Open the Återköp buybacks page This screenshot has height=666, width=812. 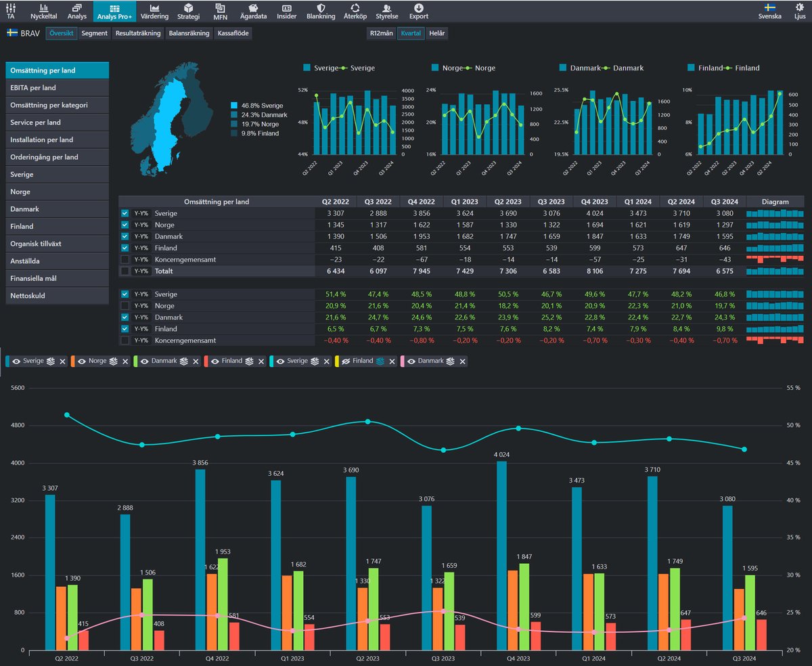(x=355, y=11)
